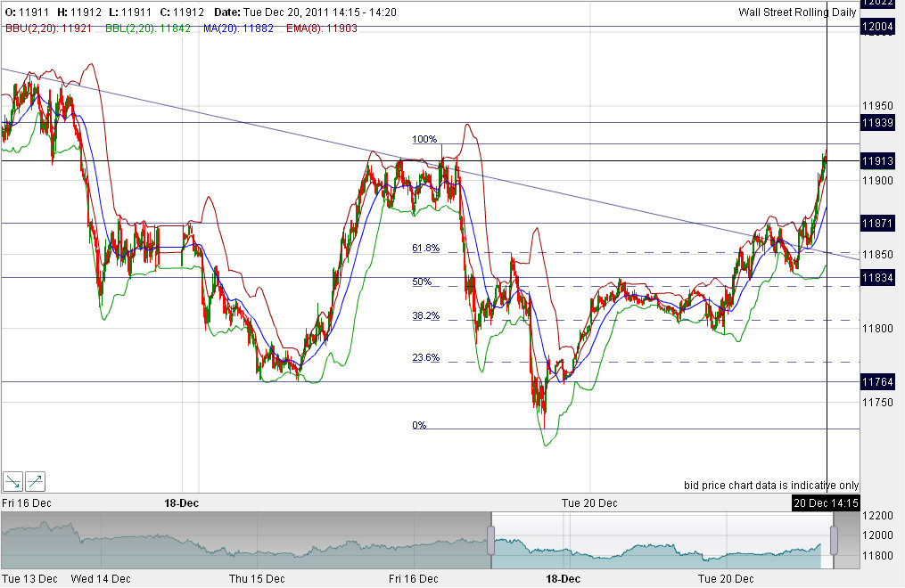Click the 20 Dec 14:15 crosshair time label
905x588 pixels.
tap(826, 502)
